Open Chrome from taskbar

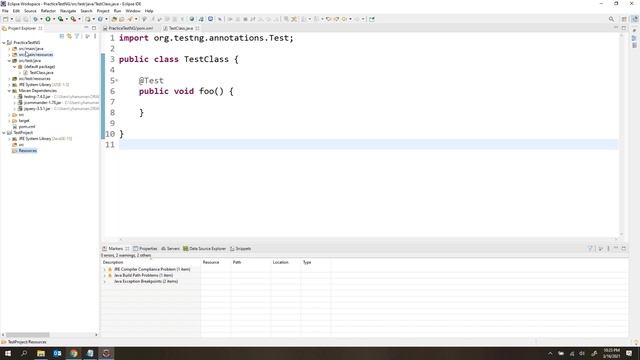click(x=73, y=353)
